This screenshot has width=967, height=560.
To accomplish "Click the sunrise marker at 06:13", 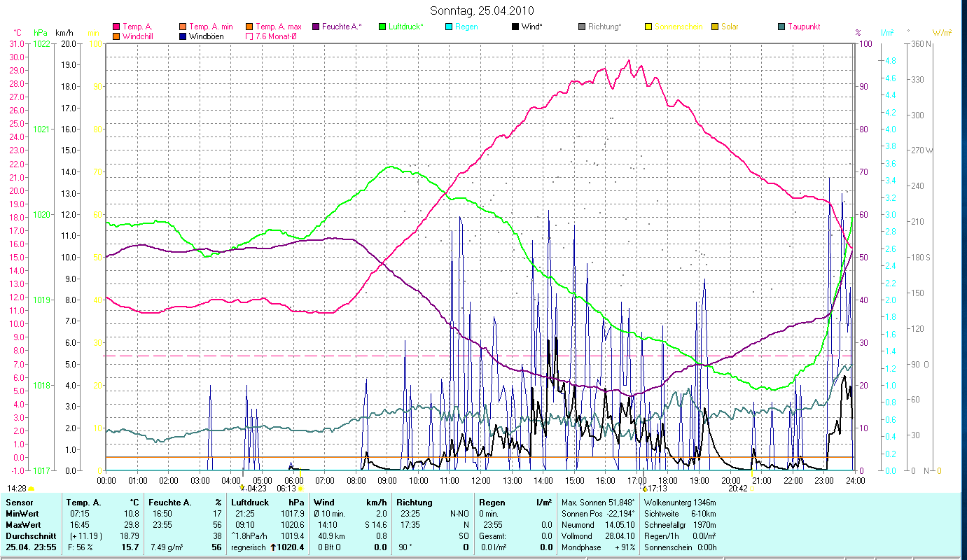I will click(300, 489).
